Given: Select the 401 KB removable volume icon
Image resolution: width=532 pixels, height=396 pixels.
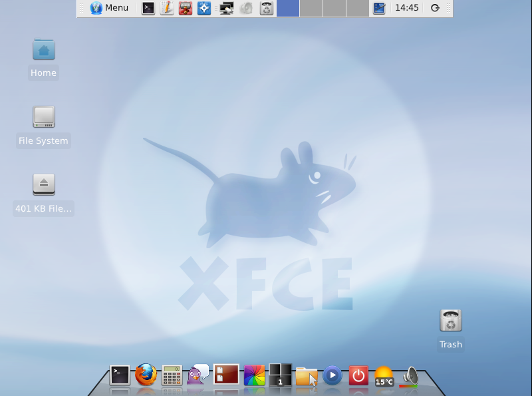Looking at the screenshot, I should pyautogui.click(x=44, y=184).
